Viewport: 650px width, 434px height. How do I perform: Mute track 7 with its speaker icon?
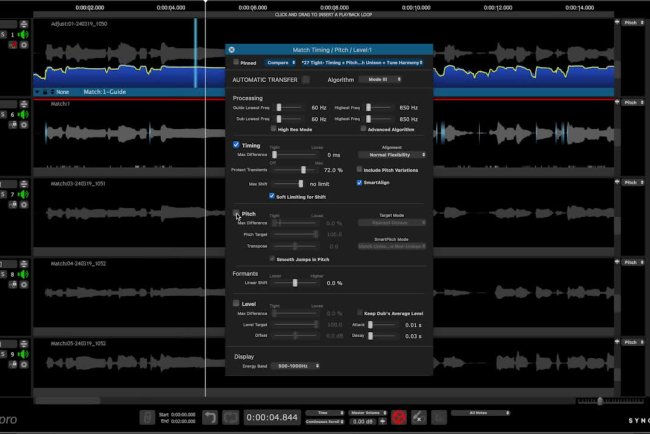(x=23, y=194)
